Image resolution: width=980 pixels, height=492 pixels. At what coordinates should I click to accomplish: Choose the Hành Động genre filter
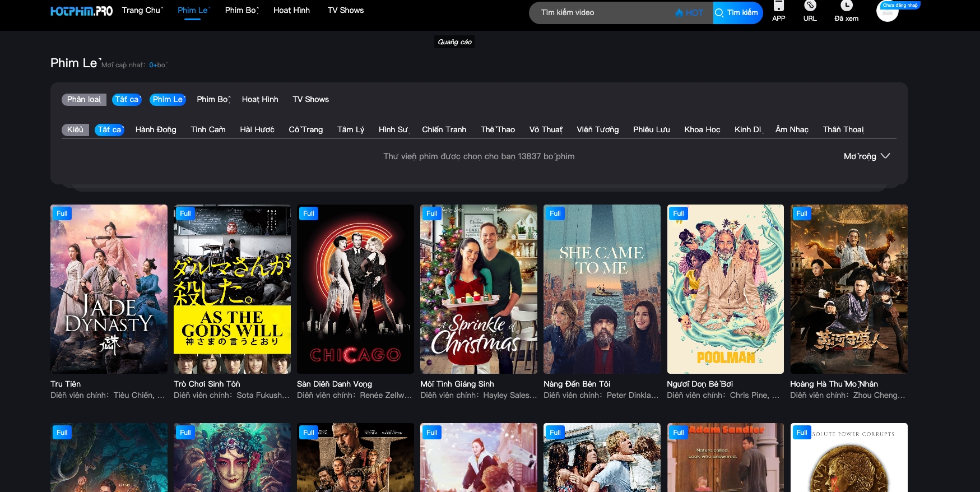point(156,129)
